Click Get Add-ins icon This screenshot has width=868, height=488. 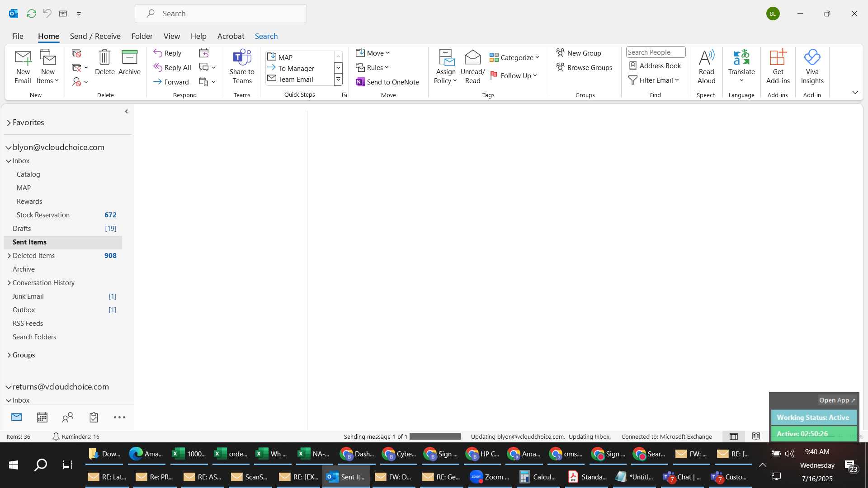point(778,67)
